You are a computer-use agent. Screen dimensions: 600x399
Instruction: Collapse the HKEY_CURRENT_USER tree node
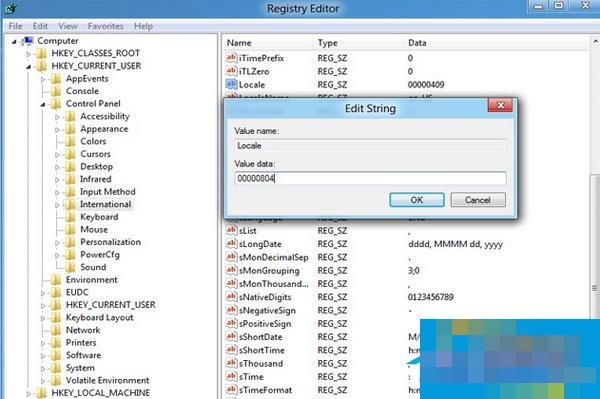29,67
